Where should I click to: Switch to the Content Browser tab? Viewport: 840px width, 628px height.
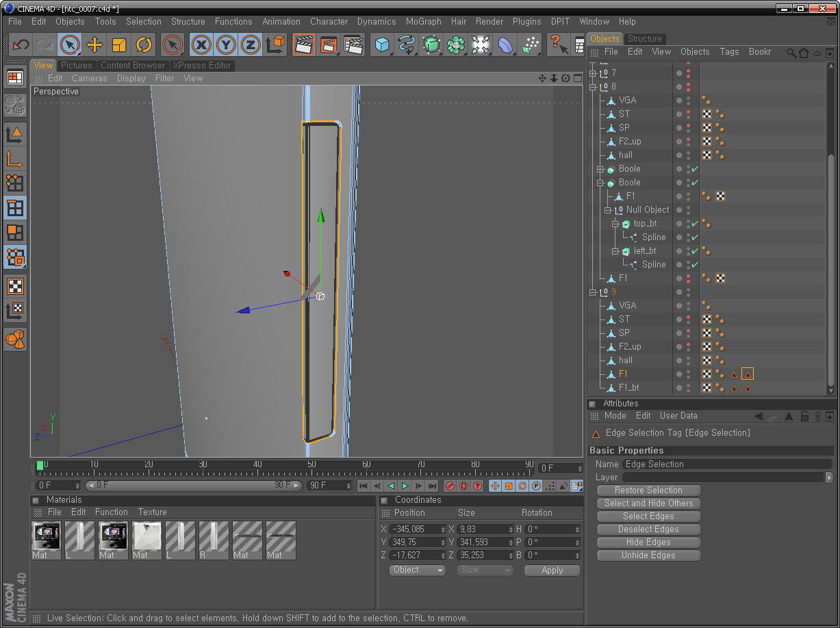(133, 65)
